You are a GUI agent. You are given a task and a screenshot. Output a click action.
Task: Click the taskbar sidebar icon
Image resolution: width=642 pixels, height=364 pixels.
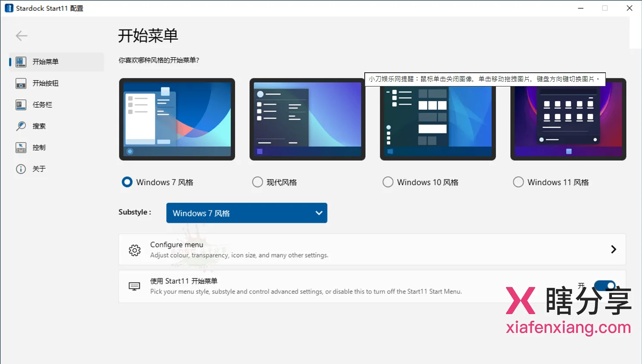tap(21, 105)
